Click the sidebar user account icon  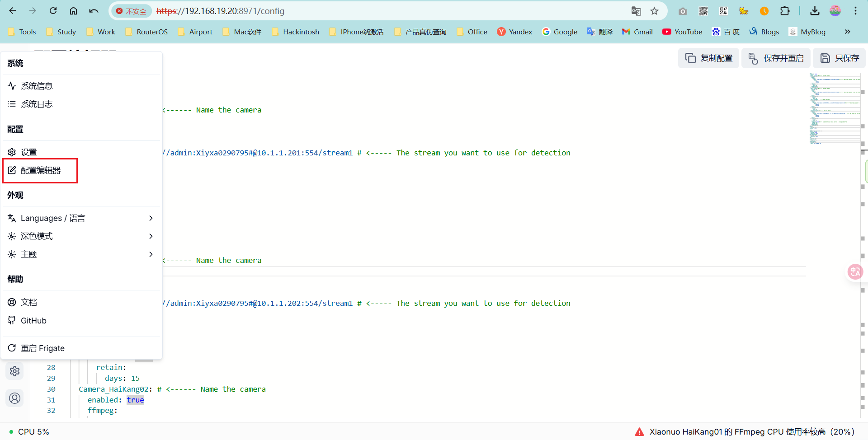pyautogui.click(x=15, y=398)
